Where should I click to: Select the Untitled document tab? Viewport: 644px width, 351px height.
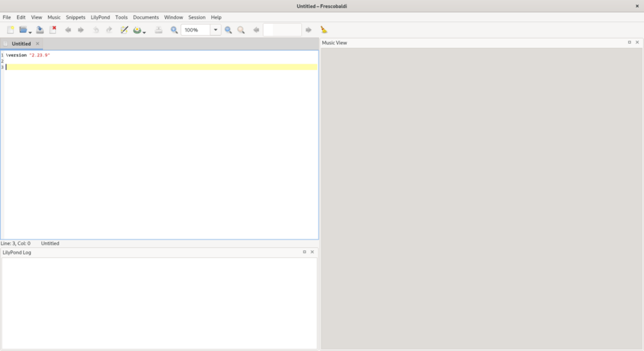(x=21, y=44)
